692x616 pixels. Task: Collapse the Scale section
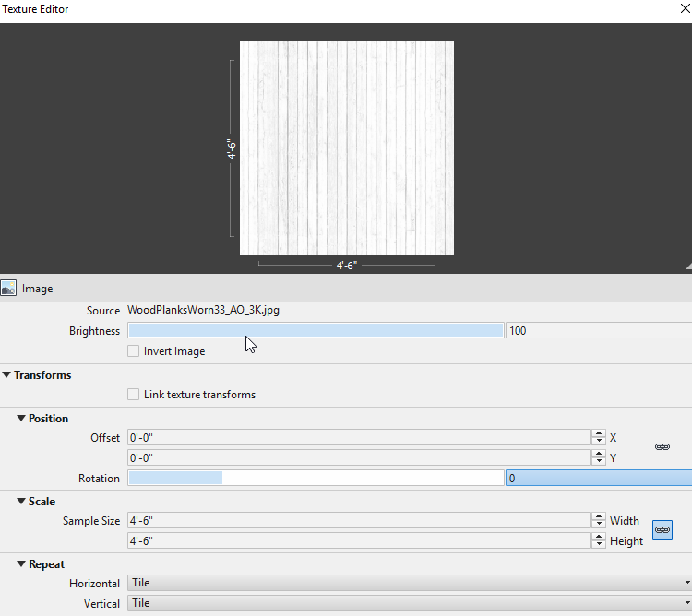point(21,501)
